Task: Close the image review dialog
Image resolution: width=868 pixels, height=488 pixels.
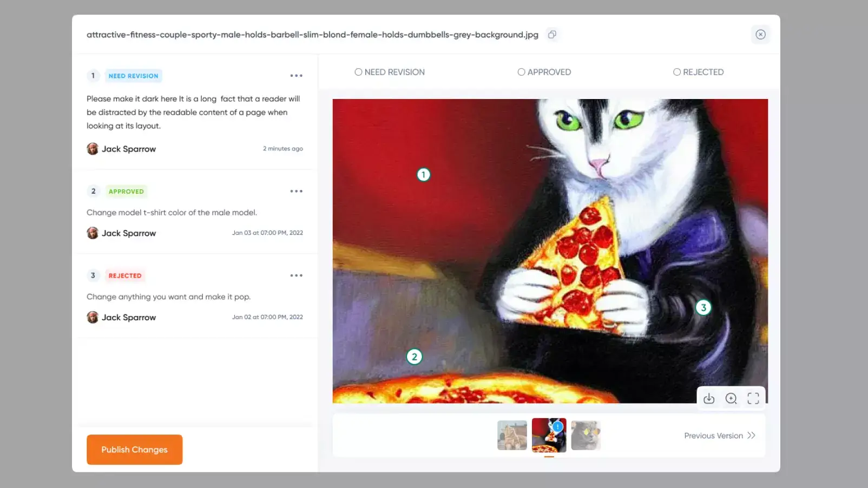Action: tap(760, 35)
